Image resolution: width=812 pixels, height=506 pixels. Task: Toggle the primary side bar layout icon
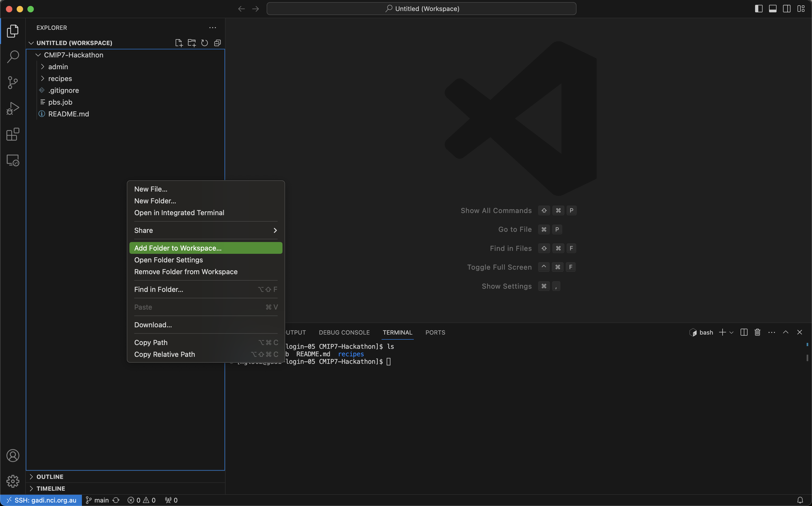pos(759,9)
